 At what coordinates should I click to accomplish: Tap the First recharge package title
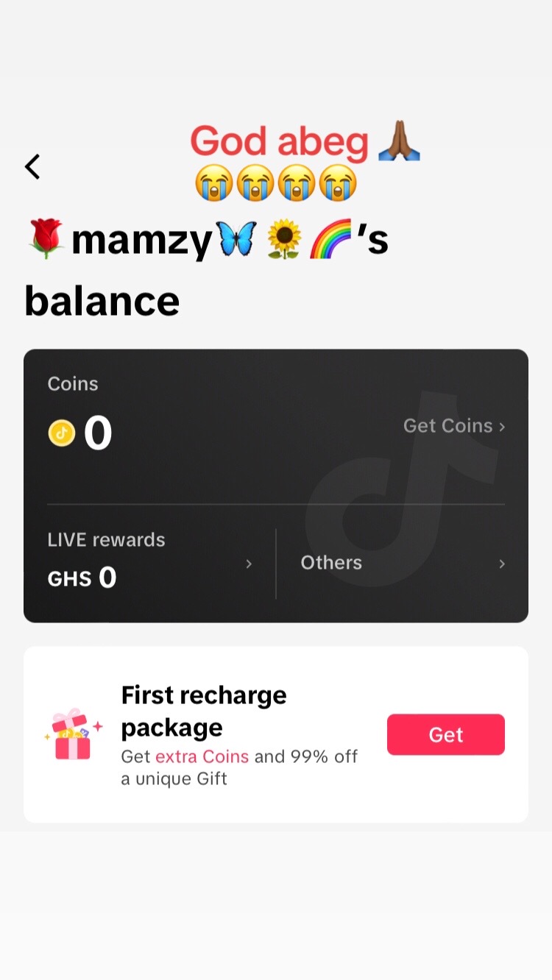tap(204, 711)
